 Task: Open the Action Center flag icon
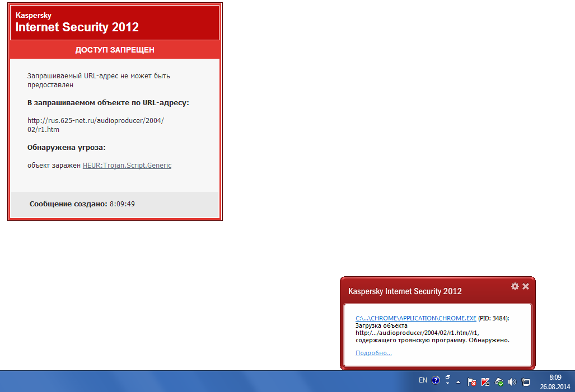(x=471, y=382)
